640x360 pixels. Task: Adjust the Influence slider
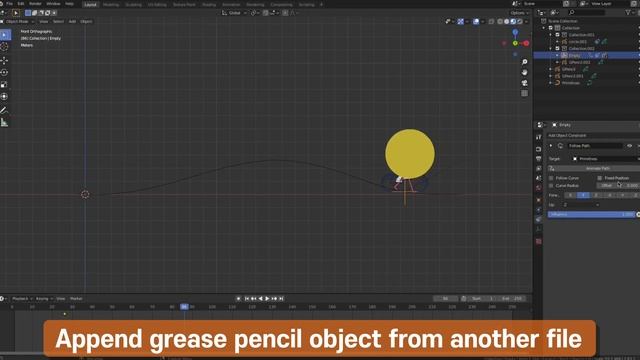point(591,215)
